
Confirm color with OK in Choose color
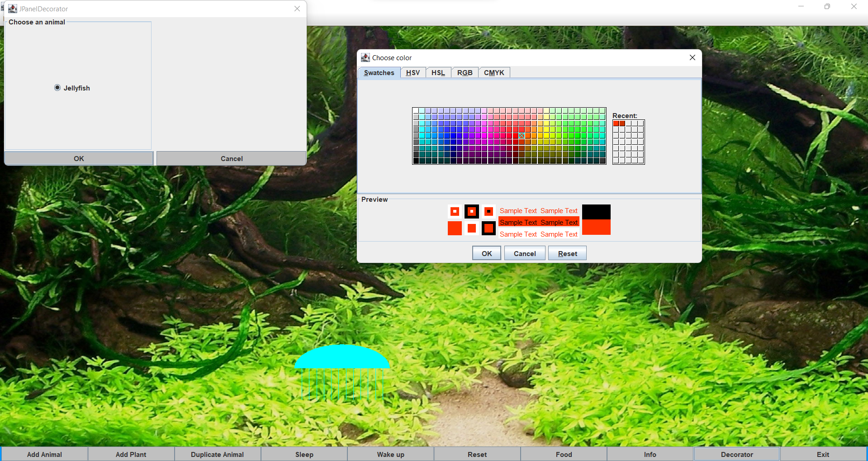[487, 253]
